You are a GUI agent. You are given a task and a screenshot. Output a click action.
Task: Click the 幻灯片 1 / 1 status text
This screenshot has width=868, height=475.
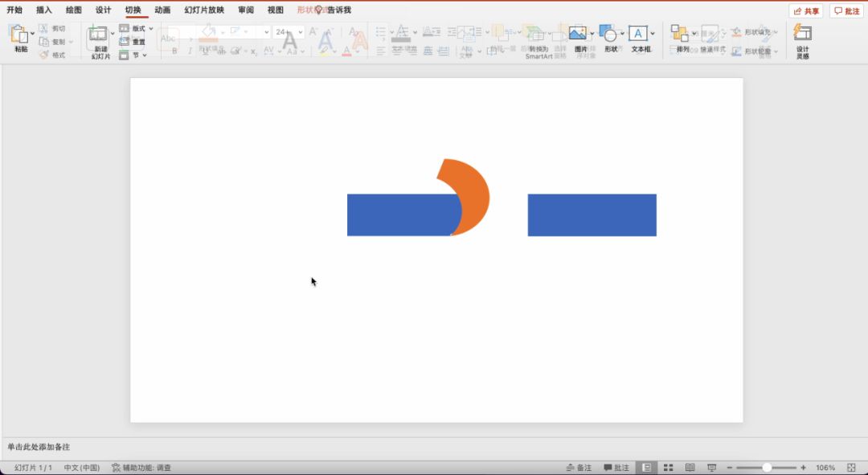(33, 468)
